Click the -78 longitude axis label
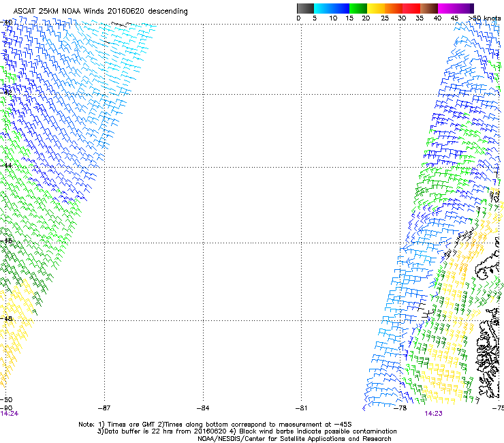The width and height of the screenshot is (504, 443). click(x=400, y=408)
